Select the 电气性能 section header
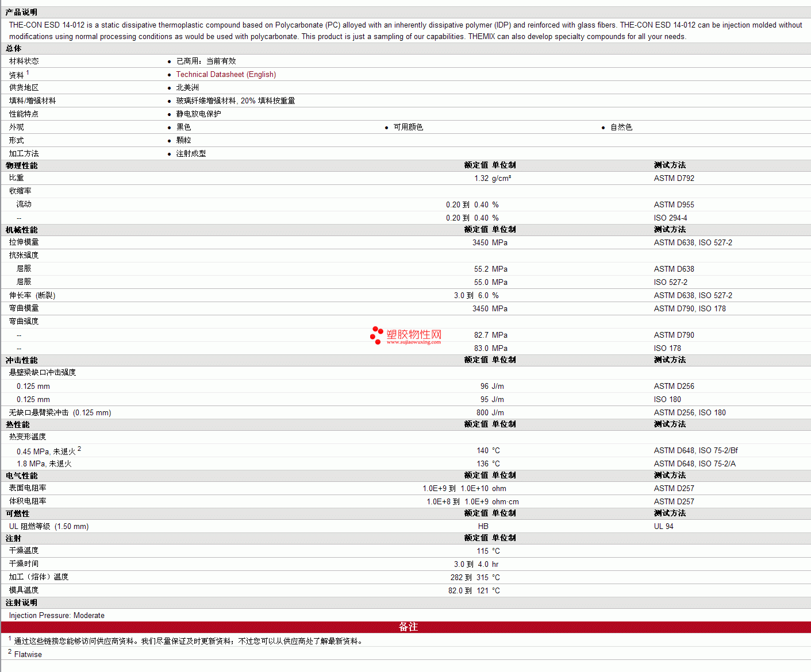 click(22, 476)
